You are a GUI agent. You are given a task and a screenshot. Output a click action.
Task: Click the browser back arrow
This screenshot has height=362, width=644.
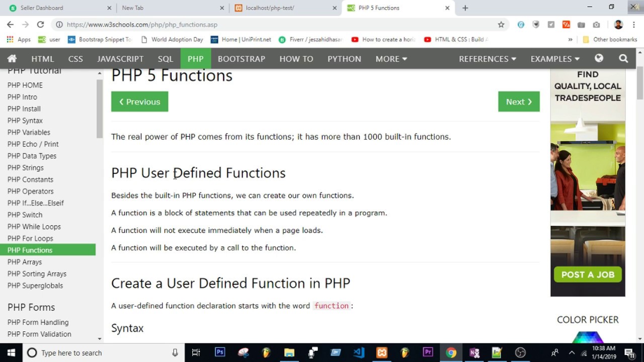tap(10, 24)
